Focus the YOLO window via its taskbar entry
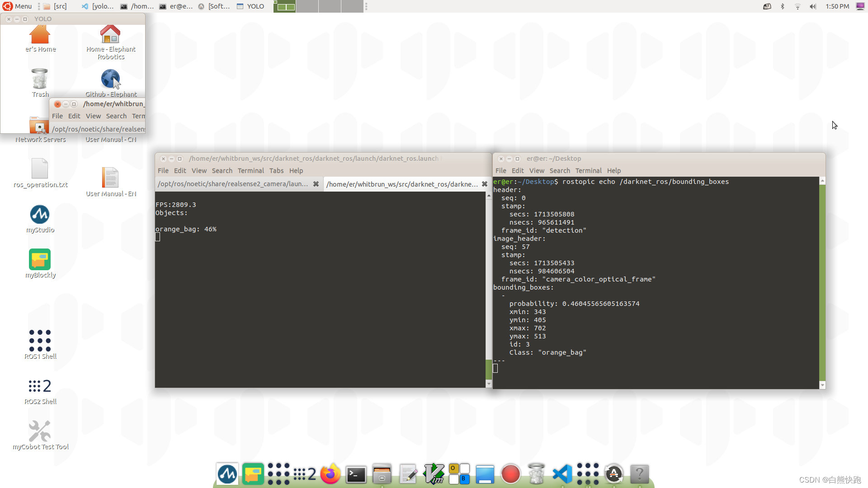 coord(250,6)
